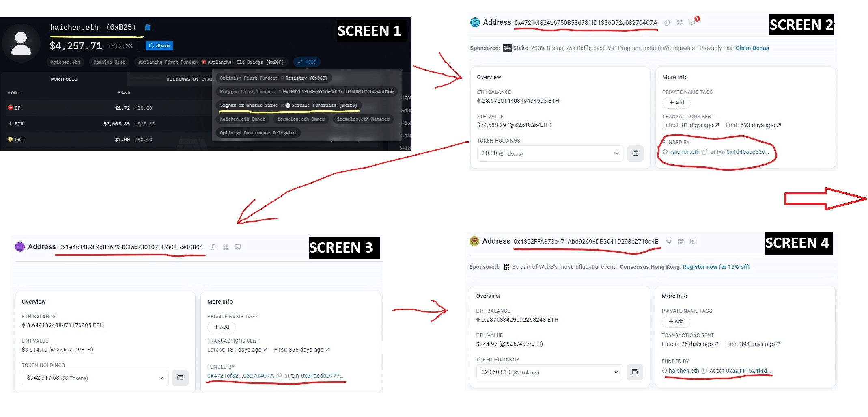Open haichen.eth funded-by link in Screen 2

684,152
